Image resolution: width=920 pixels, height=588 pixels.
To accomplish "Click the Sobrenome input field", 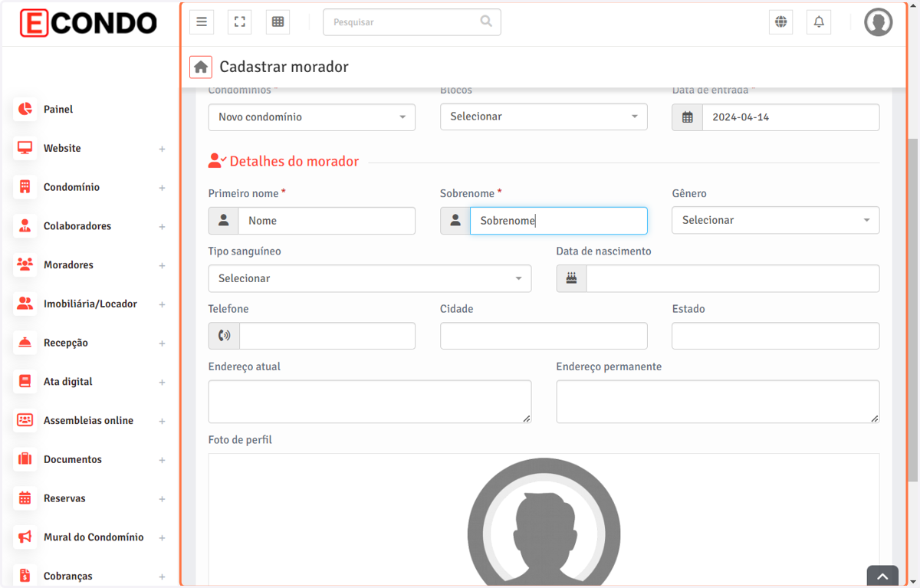I will (x=558, y=221).
